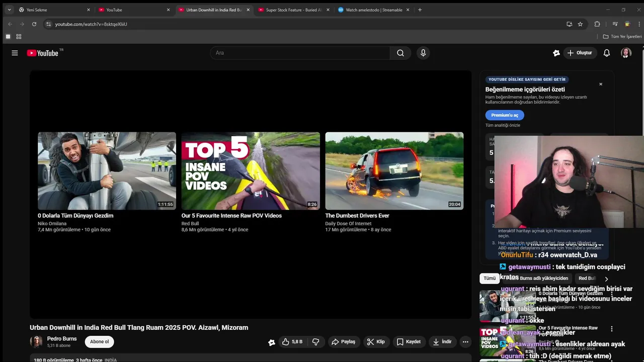Click install/cast icon in address bar
Screen dimensions: 644x362
tap(569, 24)
